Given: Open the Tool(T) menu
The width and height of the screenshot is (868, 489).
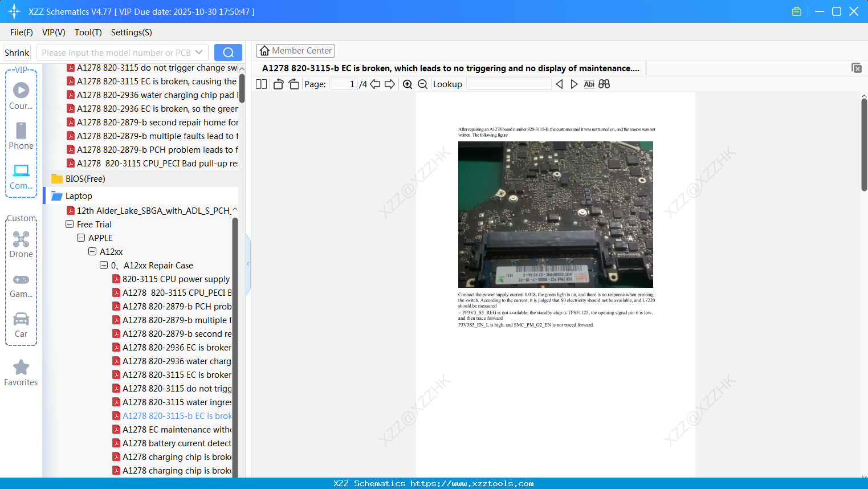Looking at the screenshot, I should 88,32.
